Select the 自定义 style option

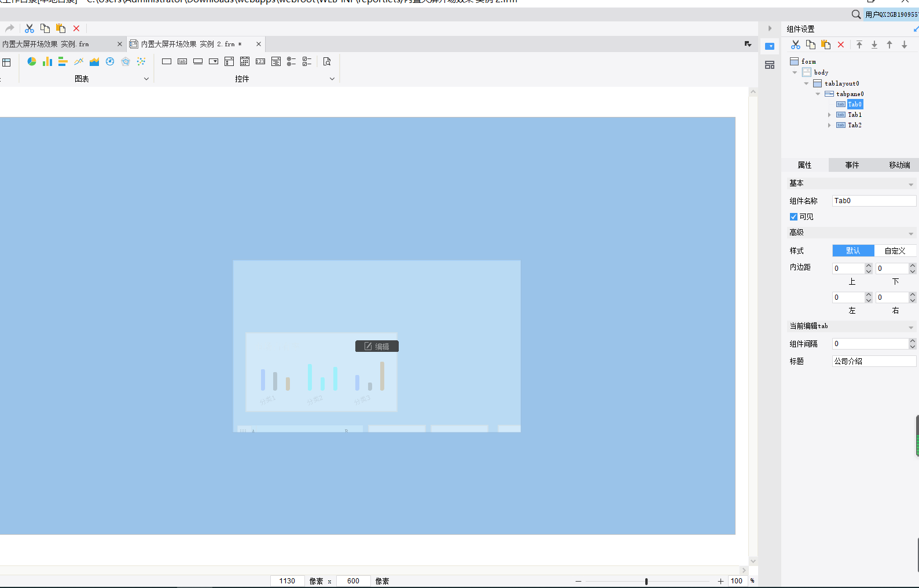coord(895,251)
